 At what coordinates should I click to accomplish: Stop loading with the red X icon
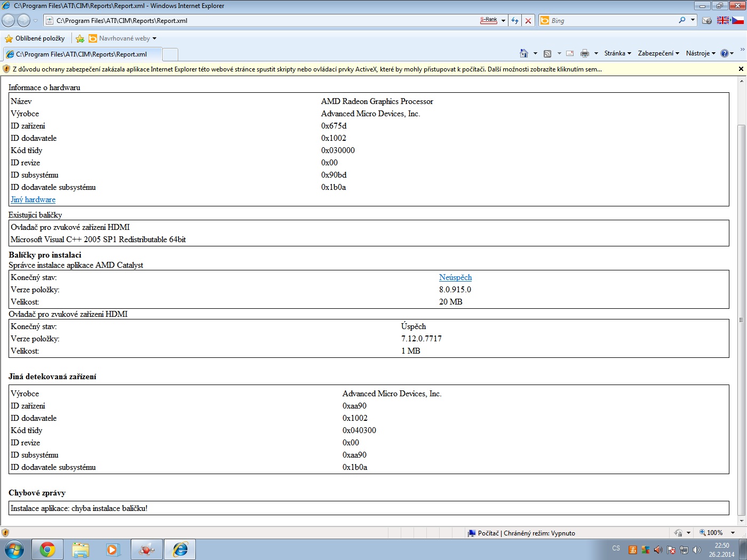(x=528, y=20)
